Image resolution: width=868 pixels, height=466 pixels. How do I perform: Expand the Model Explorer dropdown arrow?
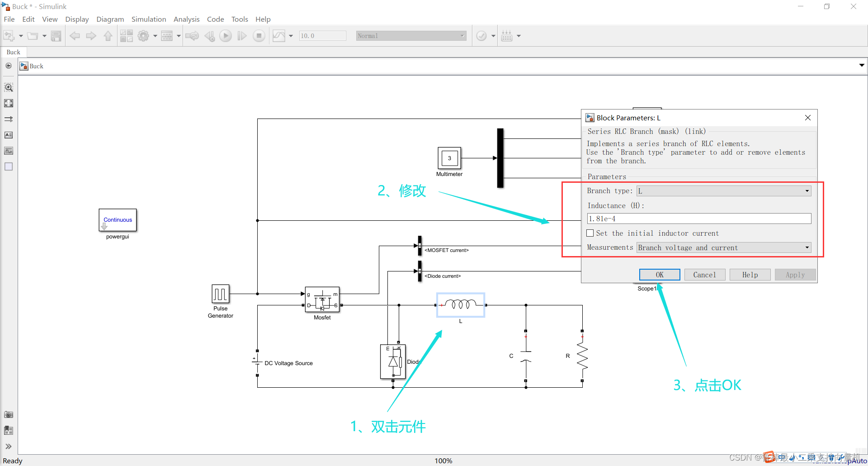pyautogui.click(x=179, y=36)
